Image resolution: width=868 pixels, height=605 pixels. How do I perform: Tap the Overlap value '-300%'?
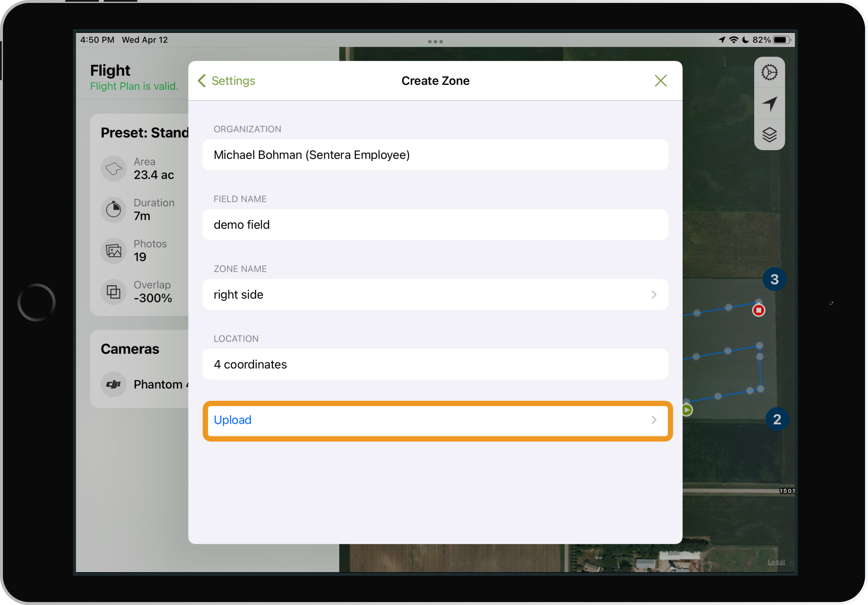click(153, 298)
